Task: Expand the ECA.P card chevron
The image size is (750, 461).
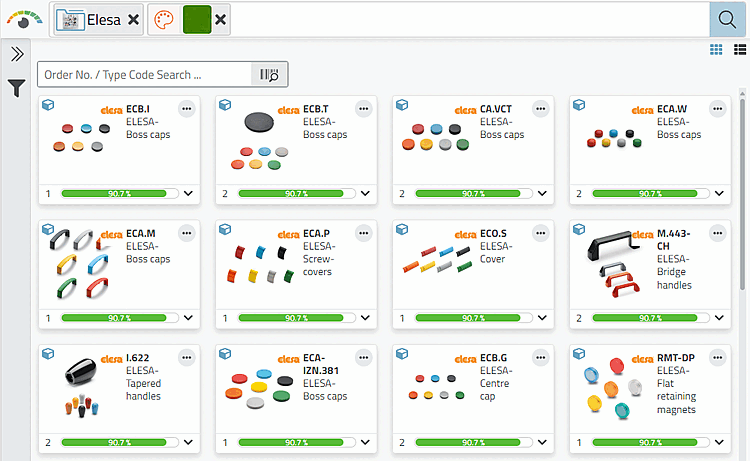Action: tap(365, 318)
